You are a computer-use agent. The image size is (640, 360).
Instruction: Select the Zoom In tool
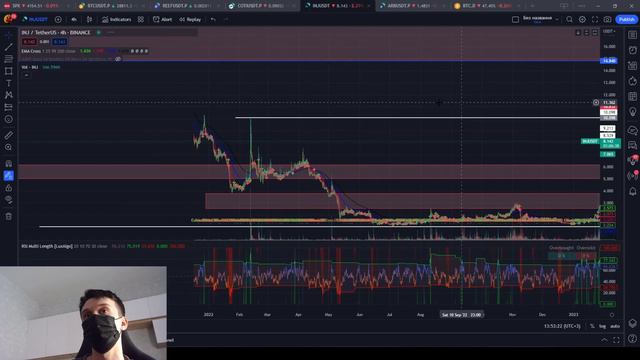pyautogui.click(x=9, y=147)
